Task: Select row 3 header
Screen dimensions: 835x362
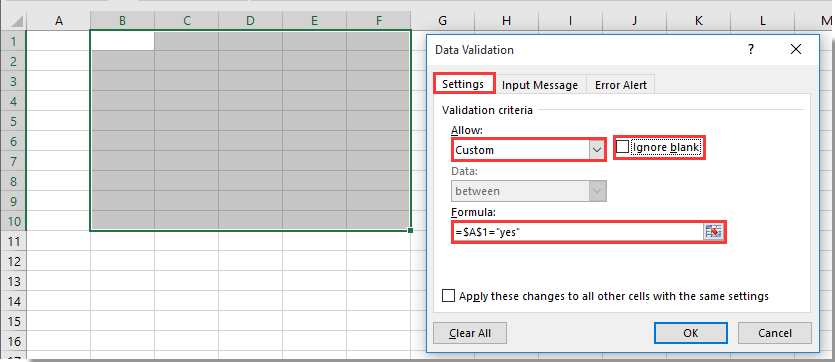Action: click(13, 81)
